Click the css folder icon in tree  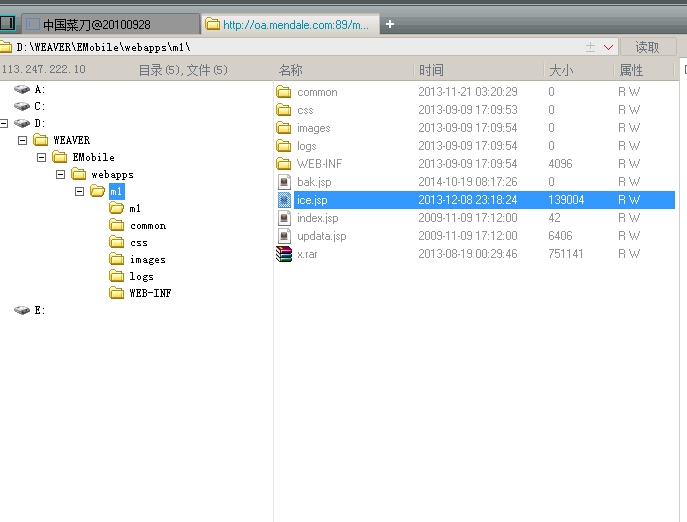point(117,242)
